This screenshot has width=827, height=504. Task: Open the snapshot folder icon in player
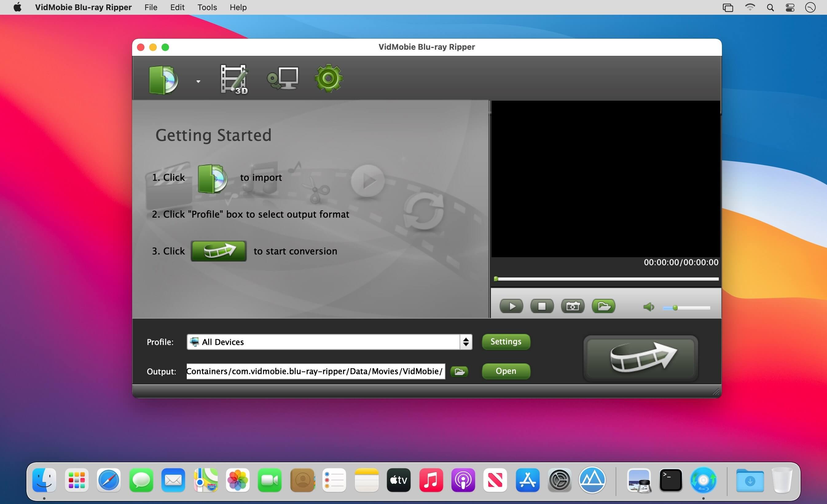pos(603,306)
